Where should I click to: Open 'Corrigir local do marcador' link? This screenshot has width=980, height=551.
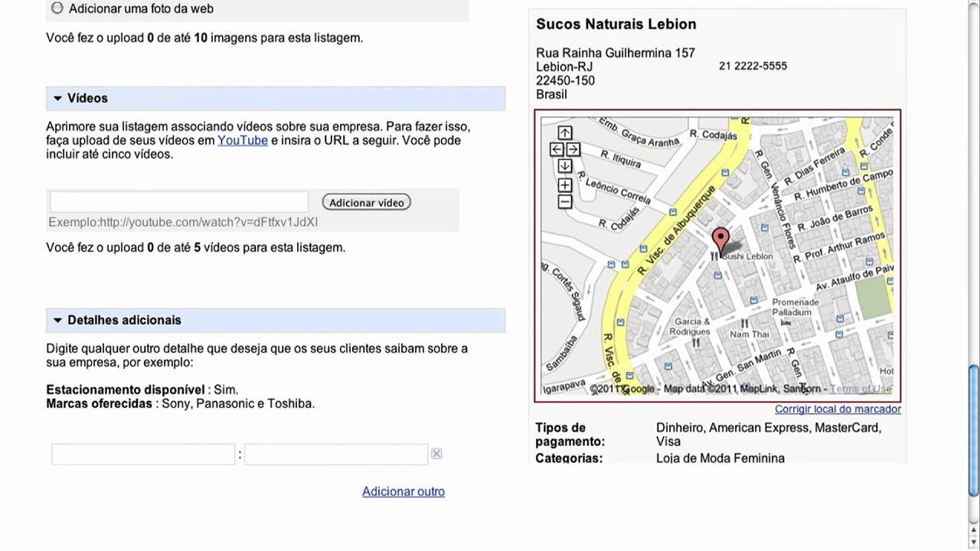[x=838, y=409]
